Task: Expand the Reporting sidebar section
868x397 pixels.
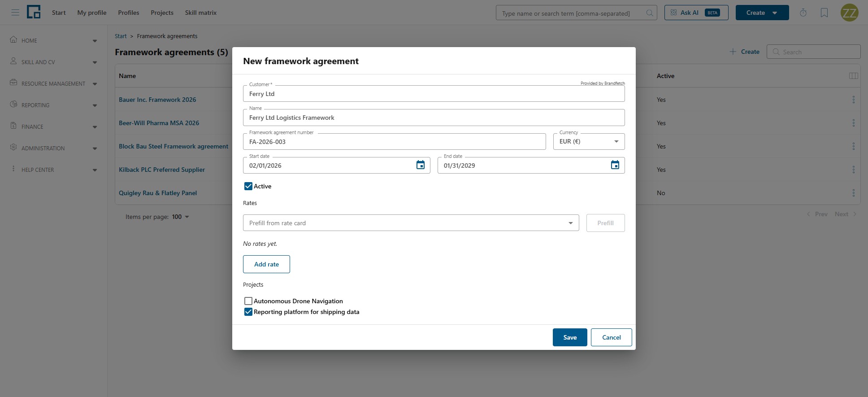Action: 54,105
